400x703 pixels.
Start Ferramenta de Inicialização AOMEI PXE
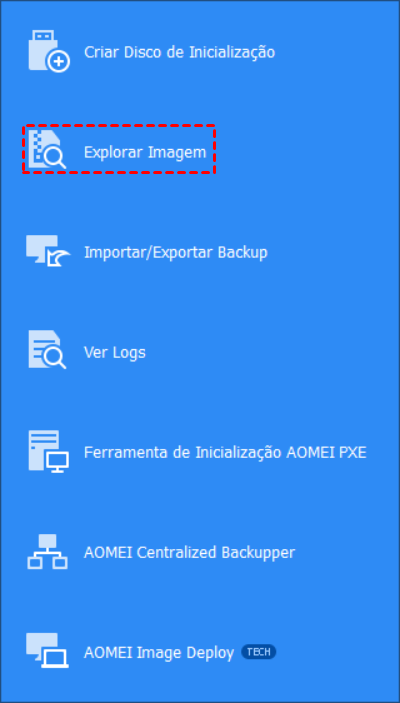225,452
